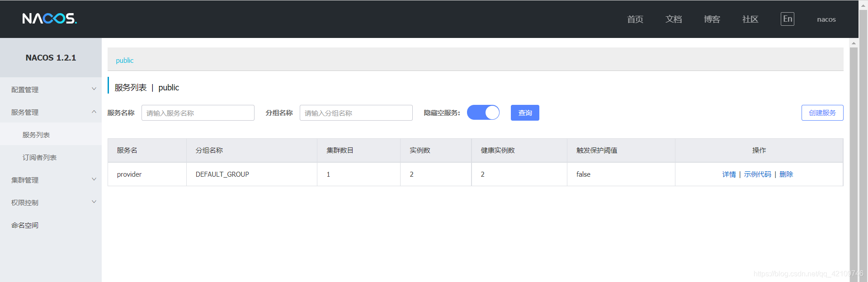Select 订阅者列表 in the sidebar
Screen dimensions: 868x282
(x=51, y=157)
